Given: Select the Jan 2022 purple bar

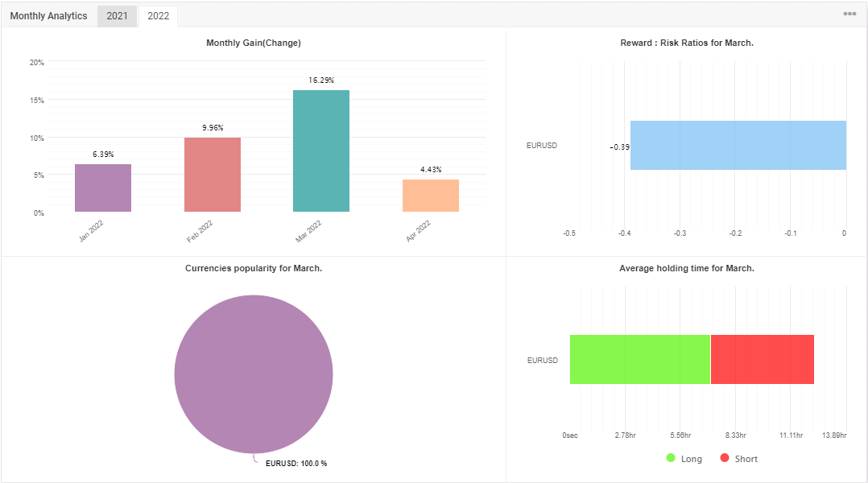Looking at the screenshot, I should pos(103,188).
